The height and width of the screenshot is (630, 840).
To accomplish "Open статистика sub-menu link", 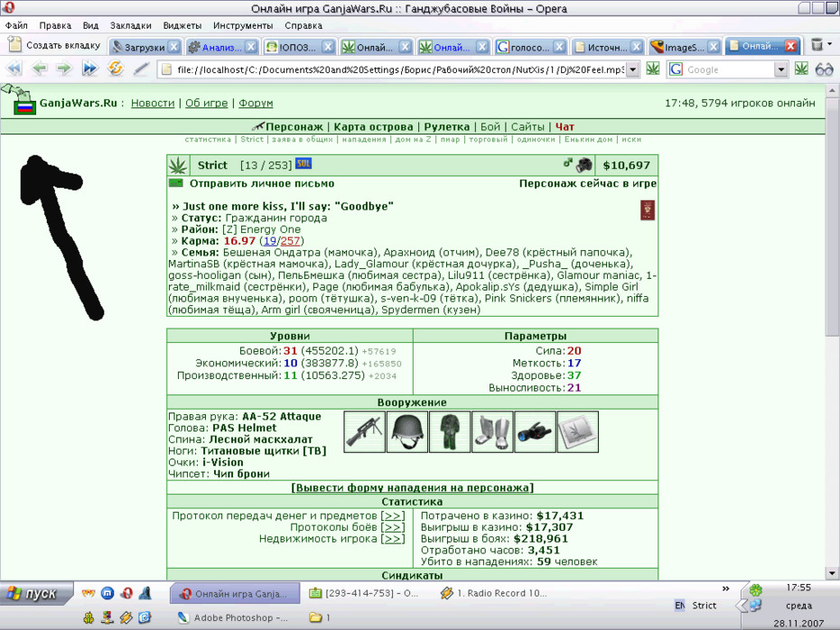I will 208,139.
